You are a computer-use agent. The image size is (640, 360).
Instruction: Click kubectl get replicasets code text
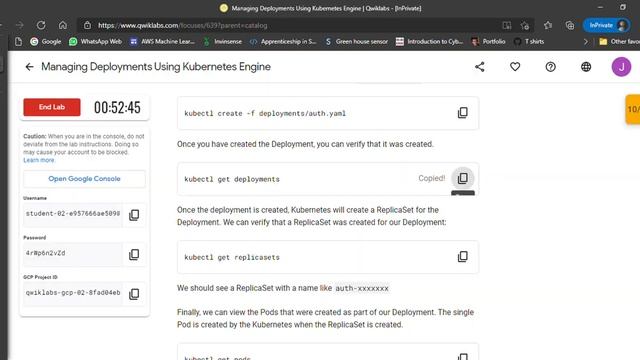click(232, 258)
